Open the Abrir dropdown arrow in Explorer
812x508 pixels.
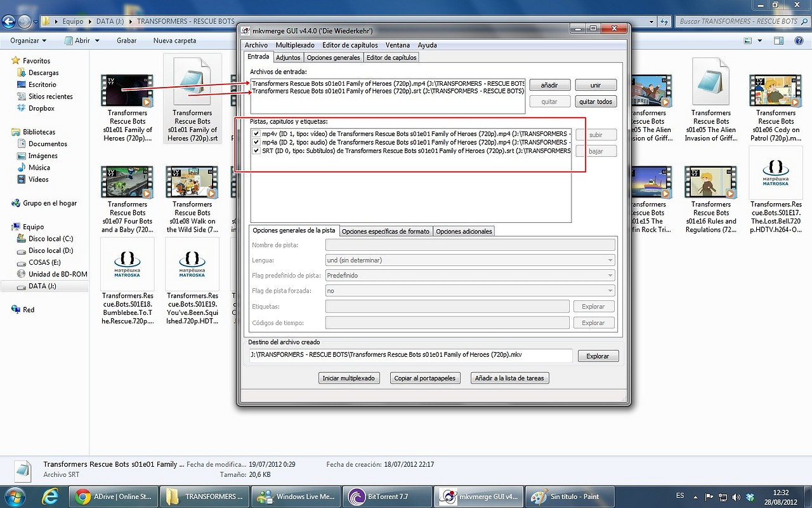(97, 41)
